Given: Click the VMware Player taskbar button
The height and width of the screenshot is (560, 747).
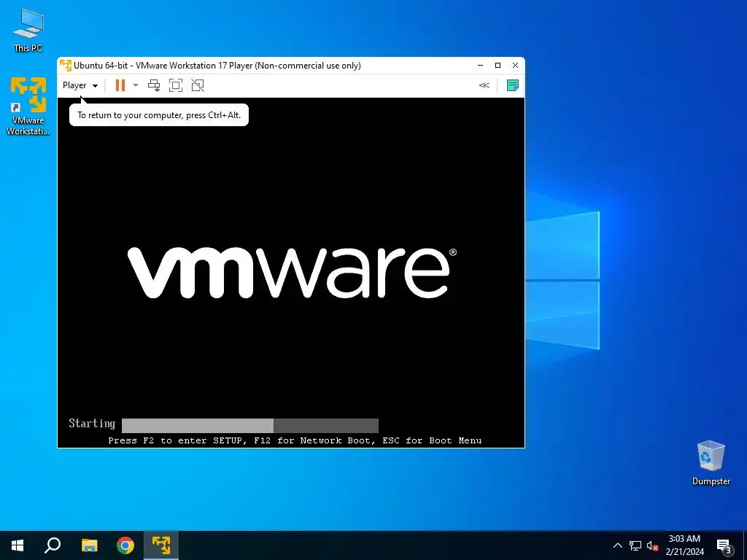Looking at the screenshot, I should pyautogui.click(x=161, y=545).
